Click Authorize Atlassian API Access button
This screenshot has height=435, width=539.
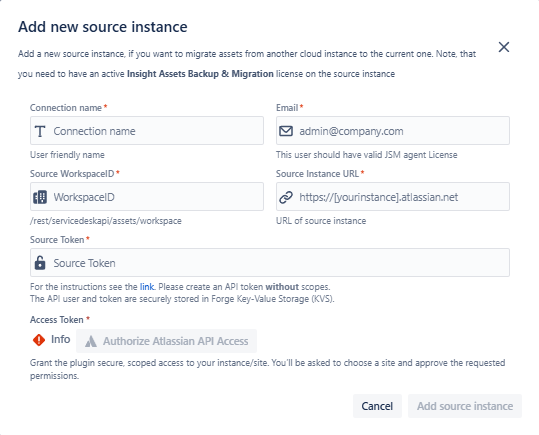(166, 341)
